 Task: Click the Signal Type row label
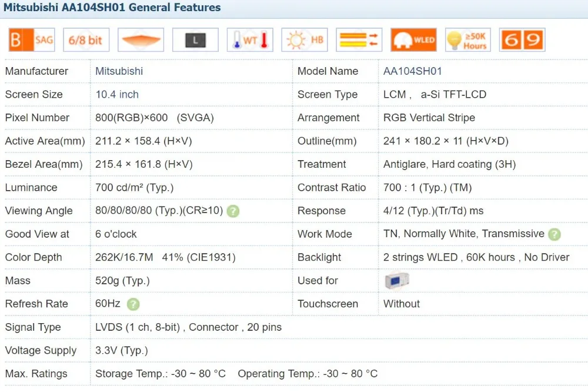33,327
